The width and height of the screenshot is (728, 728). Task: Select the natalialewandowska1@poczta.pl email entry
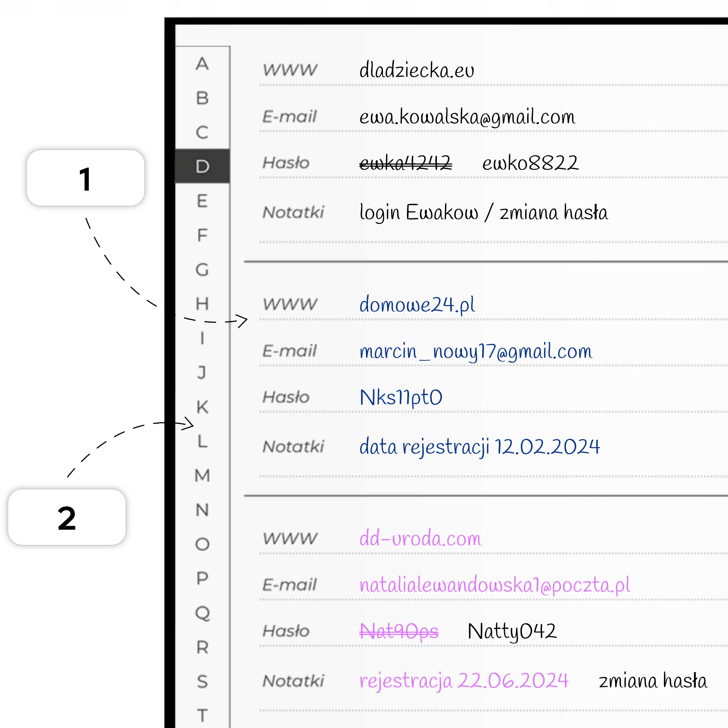click(494, 585)
